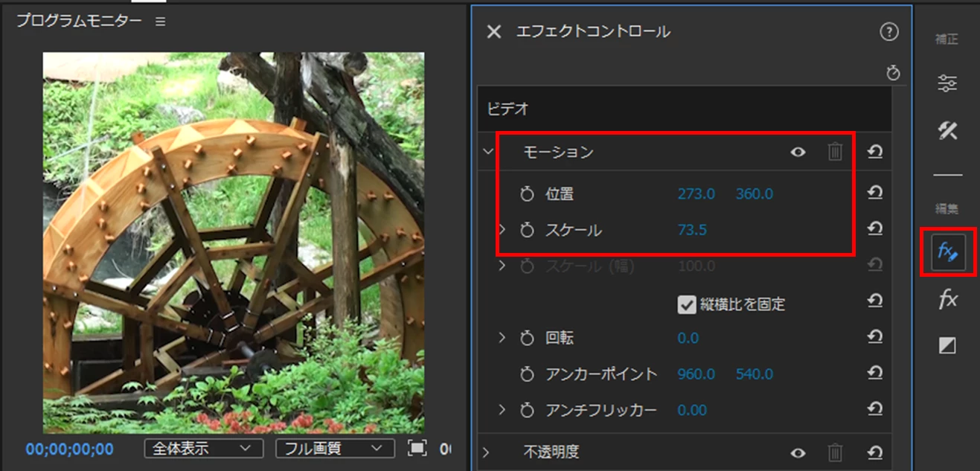Image resolution: width=980 pixels, height=471 pixels.
Task: Edit the アンカーポイント Y value 540.0
Action: point(755,374)
